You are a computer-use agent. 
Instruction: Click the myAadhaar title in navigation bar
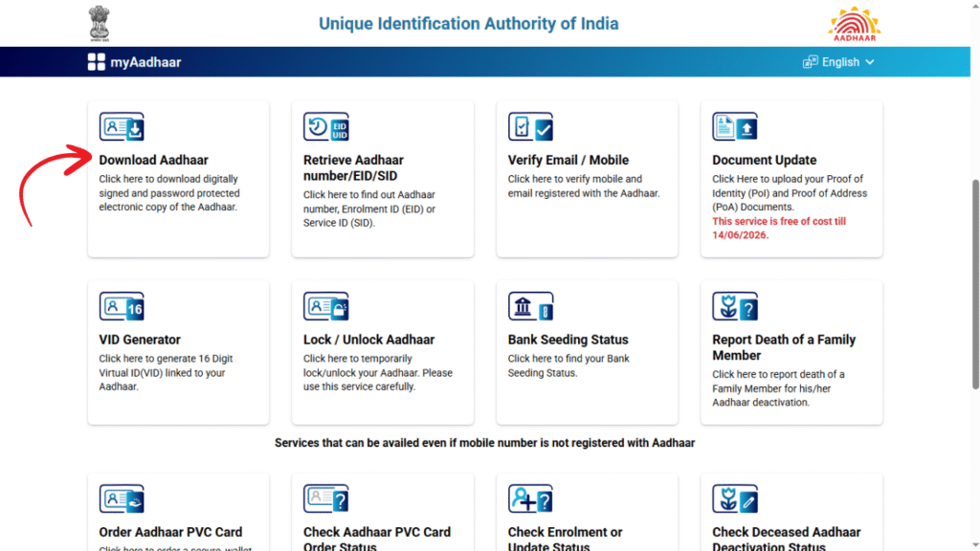pos(145,62)
